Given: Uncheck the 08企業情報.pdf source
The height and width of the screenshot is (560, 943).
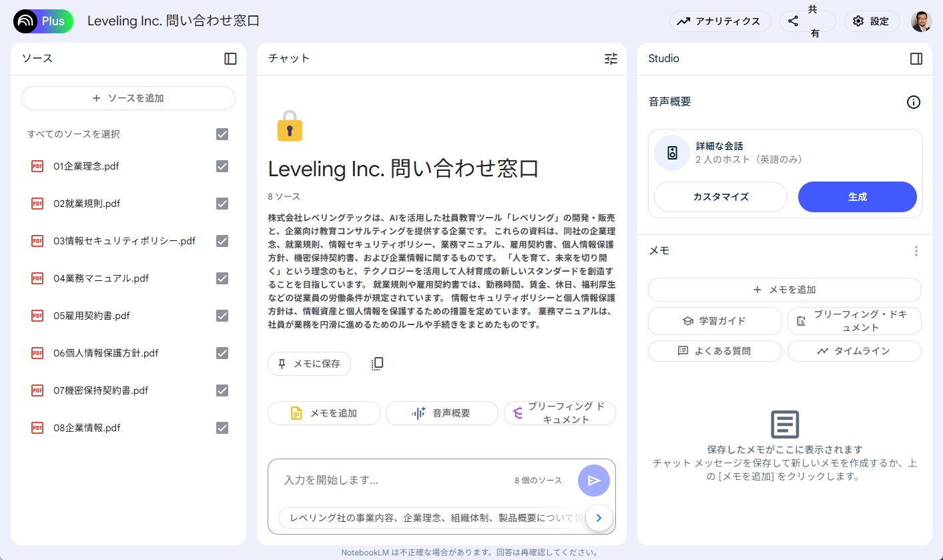Looking at the screenshot, I should click(x=222, y=428).
